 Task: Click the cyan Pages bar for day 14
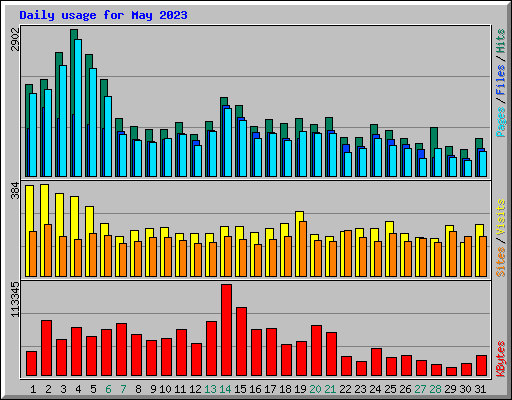click(x=228, y=142)
